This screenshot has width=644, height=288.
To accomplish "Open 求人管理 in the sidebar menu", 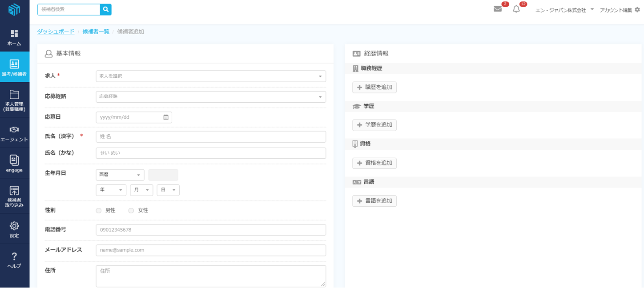I will tap(14, 100).
